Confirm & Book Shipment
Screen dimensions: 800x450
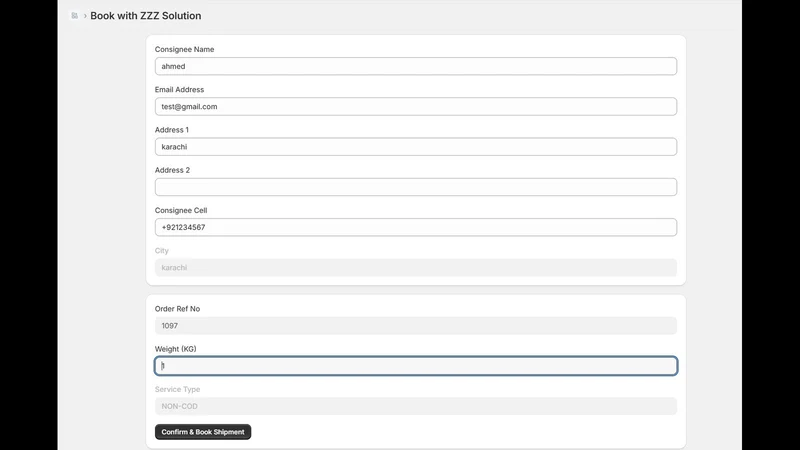tap(203, 432)
